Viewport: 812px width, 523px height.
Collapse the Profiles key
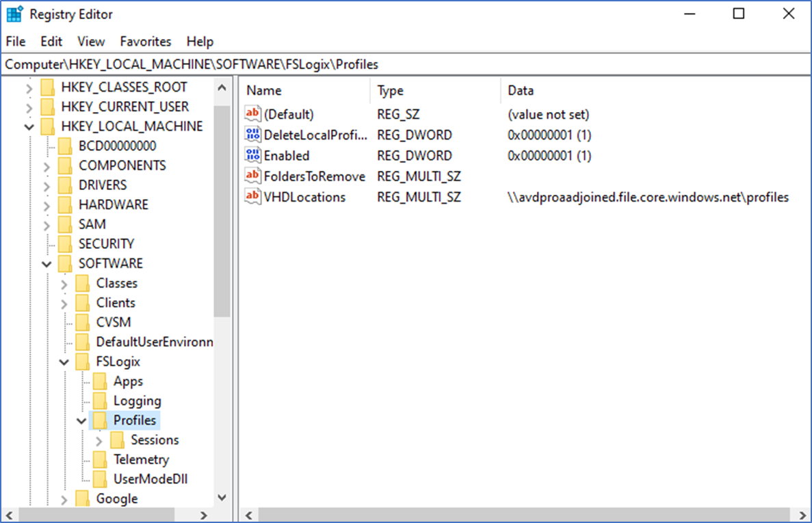pyautogui.click(x=81, y=421)
